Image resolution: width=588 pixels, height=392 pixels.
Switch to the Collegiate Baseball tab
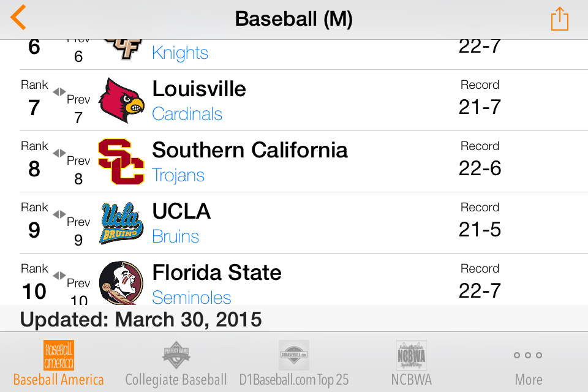pos(176,363)
